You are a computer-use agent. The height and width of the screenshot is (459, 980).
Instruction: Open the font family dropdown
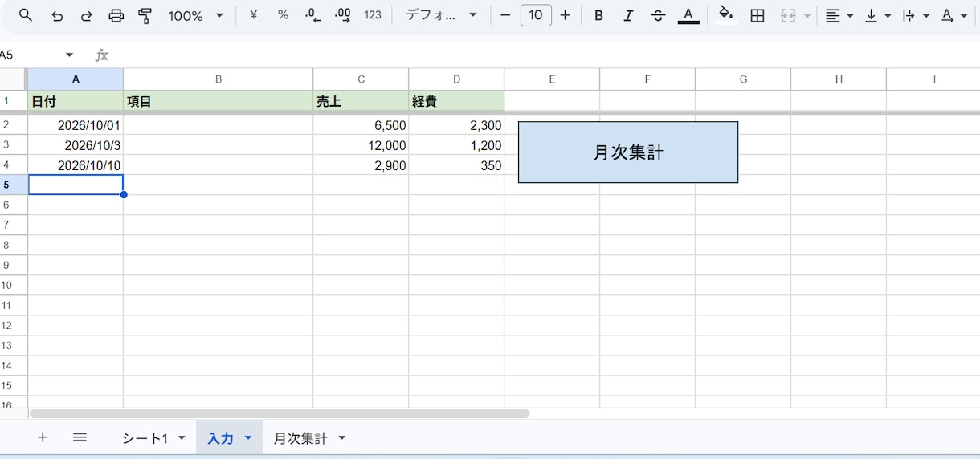coord(441,15)
